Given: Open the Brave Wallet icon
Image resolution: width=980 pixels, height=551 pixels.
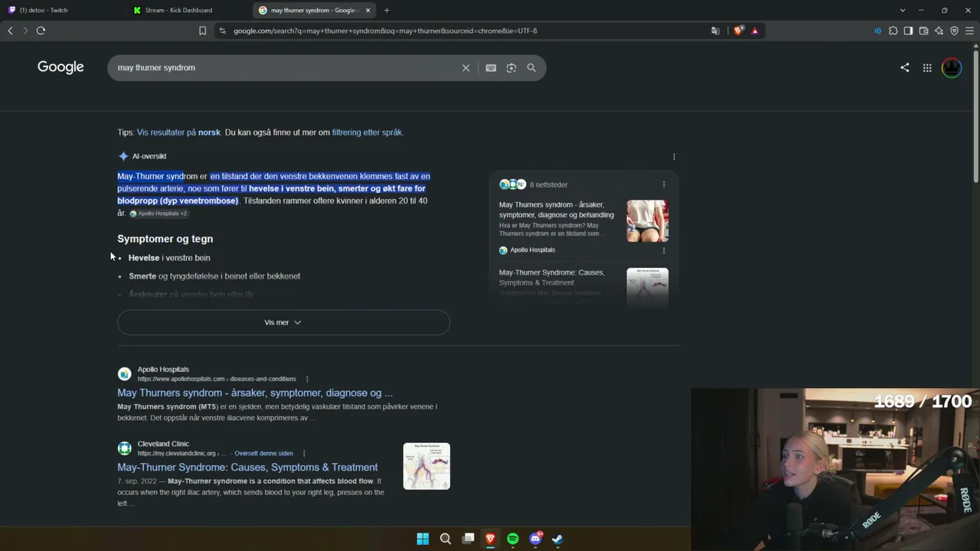Looking at the screenshot, I should pyautogui.click(x=923, y=31).
